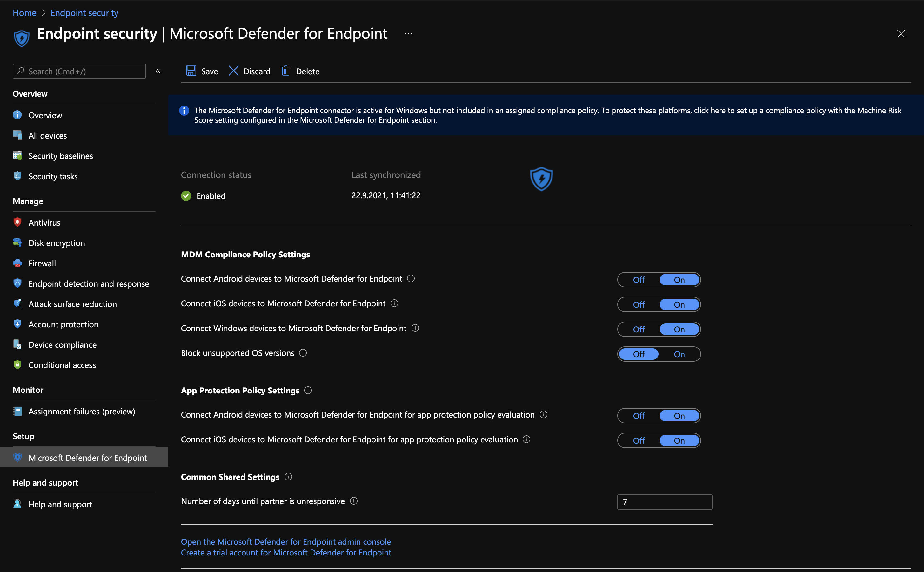This screenshot has width=924, height=572.
Task: Click the Attack surface reduction icon
Action: click(17, 304)
